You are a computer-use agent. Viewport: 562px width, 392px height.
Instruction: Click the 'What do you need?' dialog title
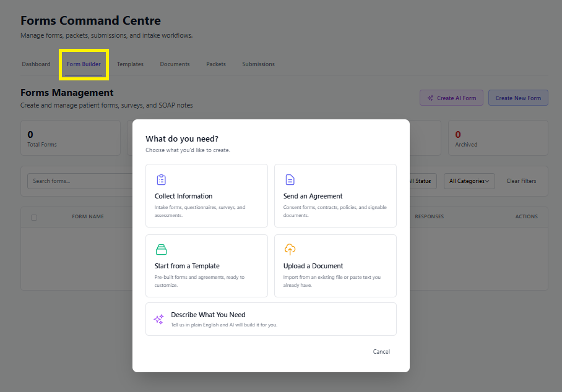click(182, 139)
